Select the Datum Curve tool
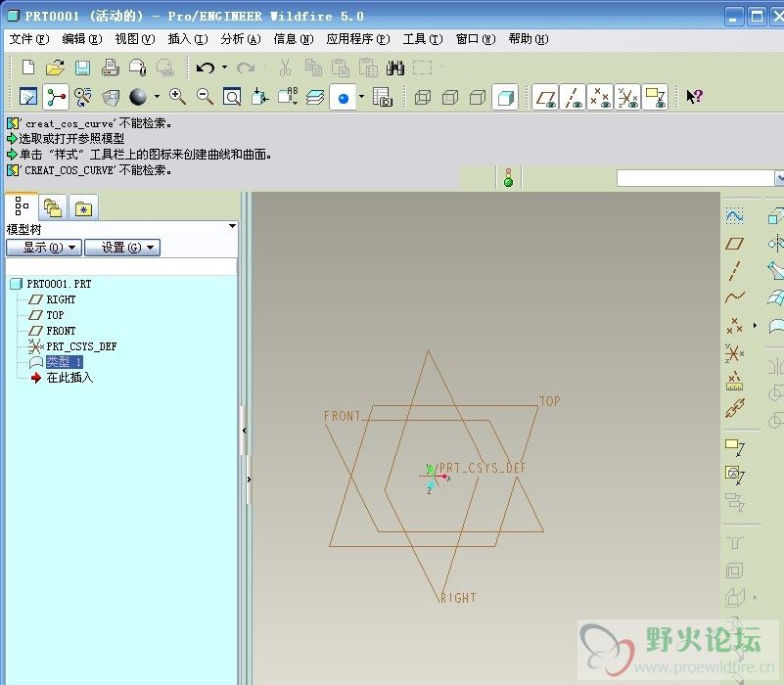This screenshot has height=685, width=784. pyautogui.click(x=734, y=297)
